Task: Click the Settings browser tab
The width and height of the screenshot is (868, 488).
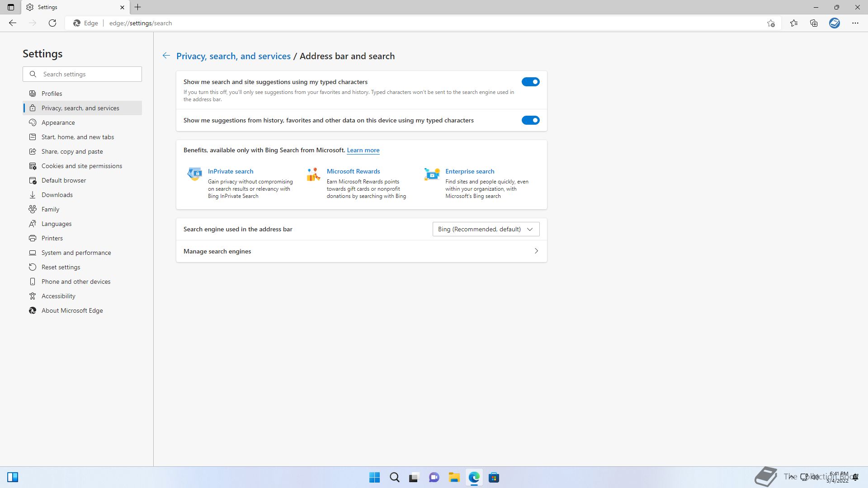Action: [x=75, y=7]
